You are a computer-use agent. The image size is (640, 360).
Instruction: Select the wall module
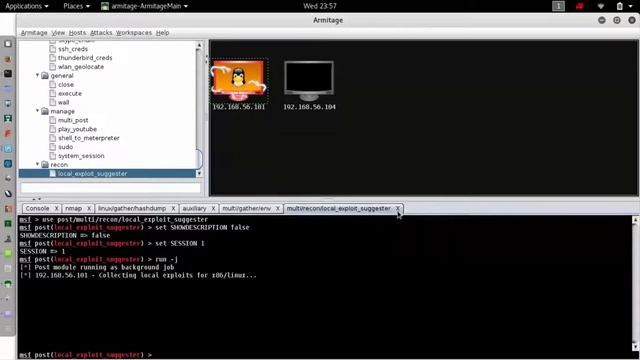tap(63, 102)
